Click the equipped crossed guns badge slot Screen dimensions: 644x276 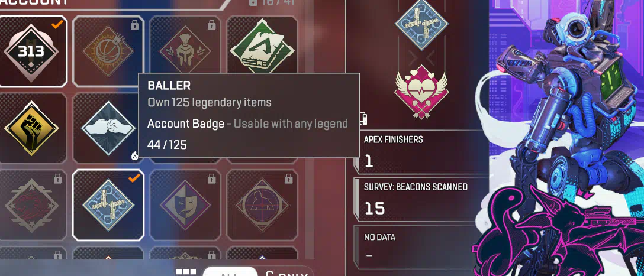(421, 23)
